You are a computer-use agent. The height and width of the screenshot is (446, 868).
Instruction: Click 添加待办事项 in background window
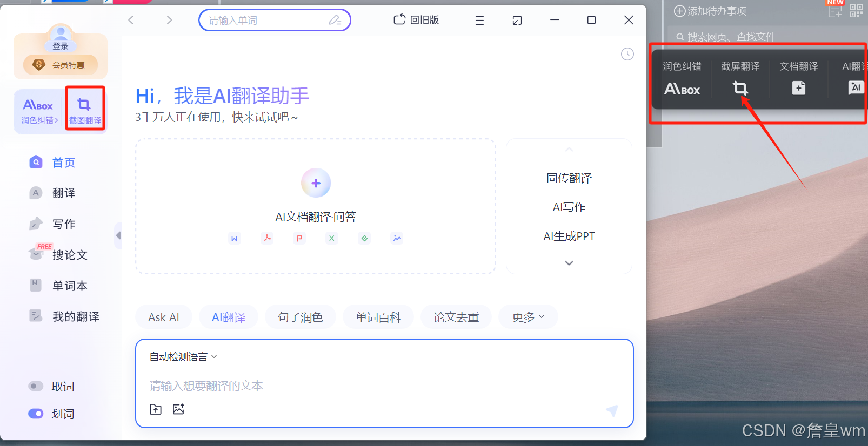tap(710, 11)
